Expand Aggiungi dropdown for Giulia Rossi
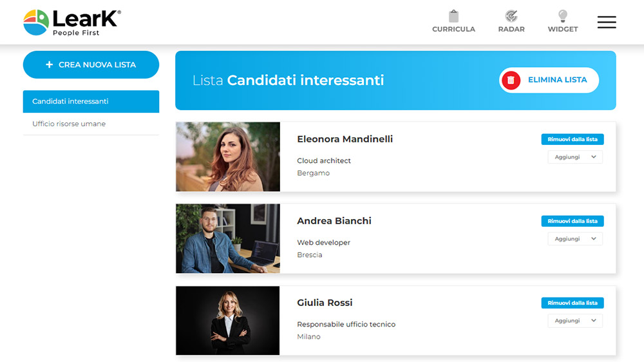The height and width of the screenshot is (362, 644). 575,321
